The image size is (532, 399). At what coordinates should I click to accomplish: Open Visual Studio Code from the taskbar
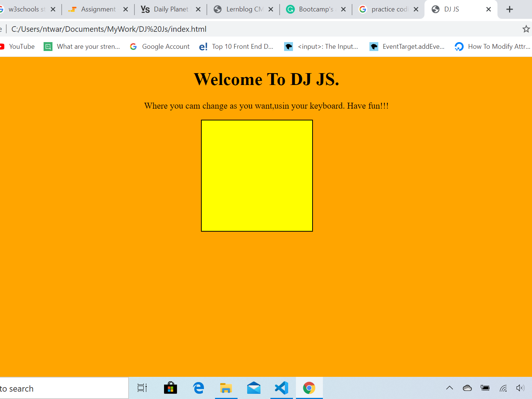282,388
